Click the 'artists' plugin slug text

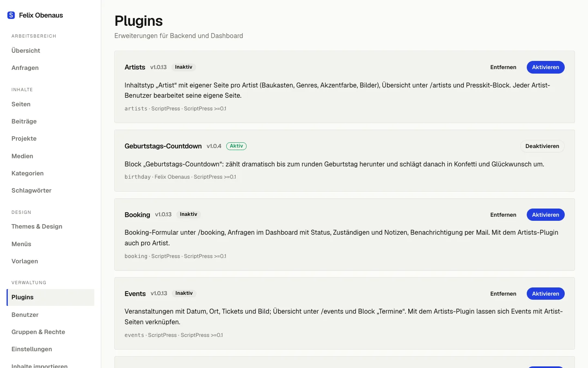click(136, 109)
